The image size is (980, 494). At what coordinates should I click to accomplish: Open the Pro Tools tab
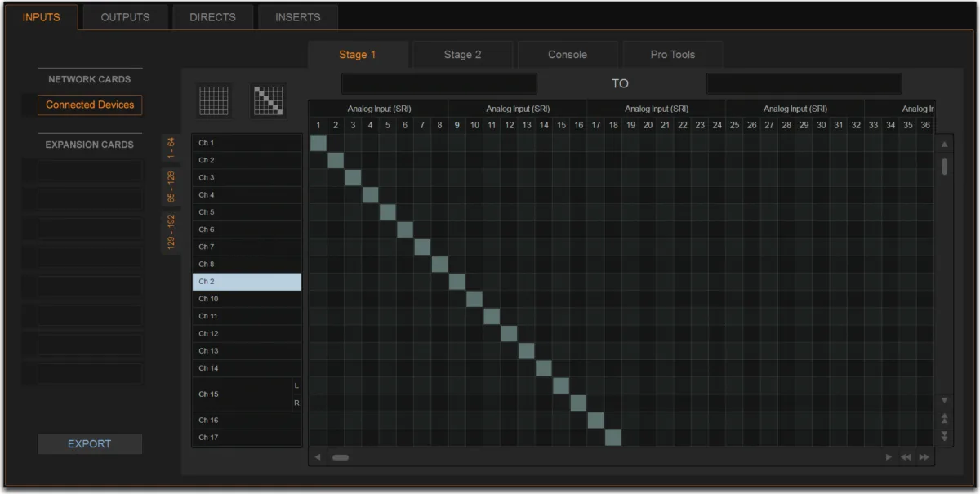coord(673,55)
